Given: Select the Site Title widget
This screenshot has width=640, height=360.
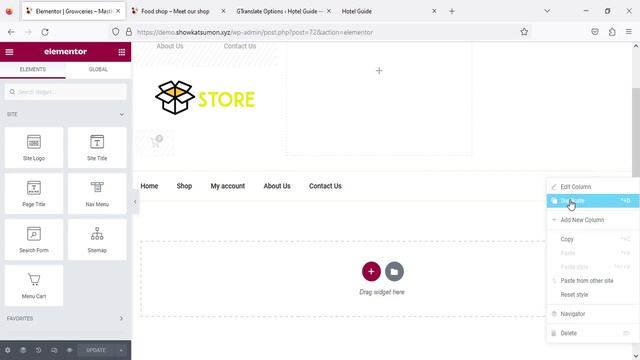Looking at the screenshot, I should [x=97, y=147].
